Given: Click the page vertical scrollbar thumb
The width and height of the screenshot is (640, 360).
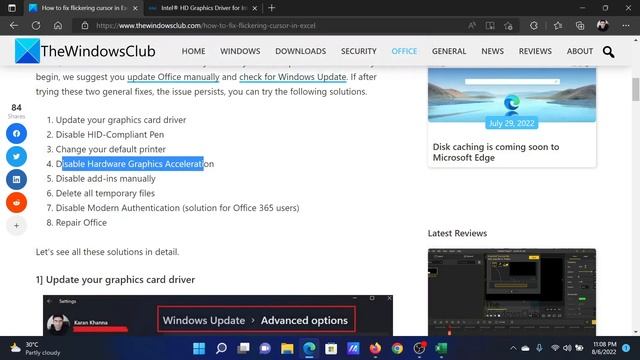Looking at the screenshot, I should 636,89.
